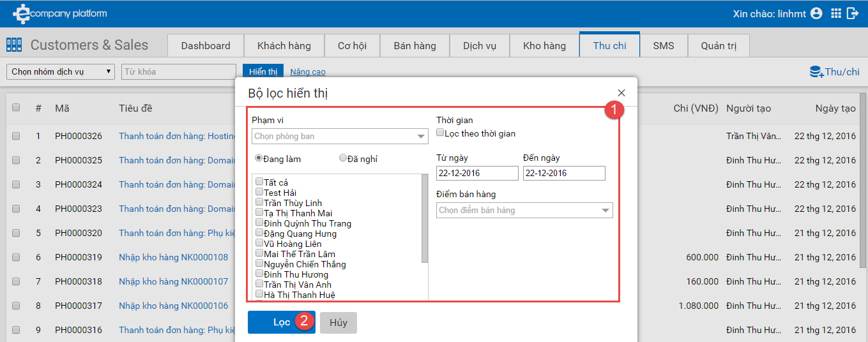Viewport: 868px width, 342px height.
Task: Click the Thu/chi link
Action: click(842, 71)
